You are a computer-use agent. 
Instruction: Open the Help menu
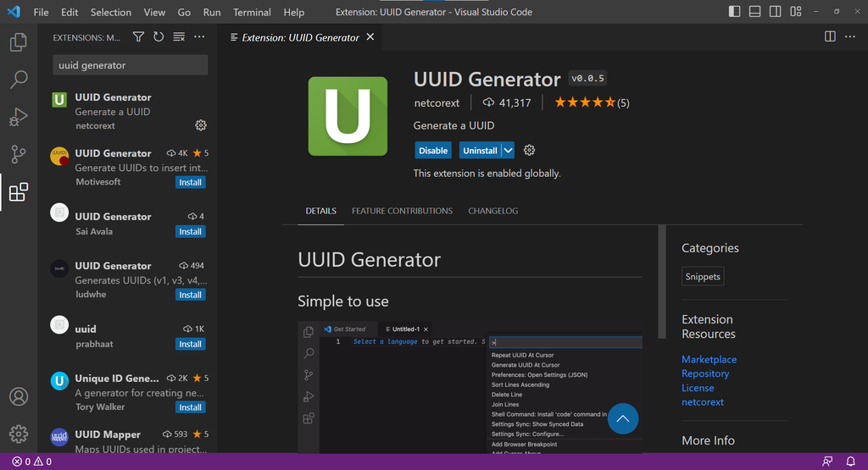coord(294,12)
